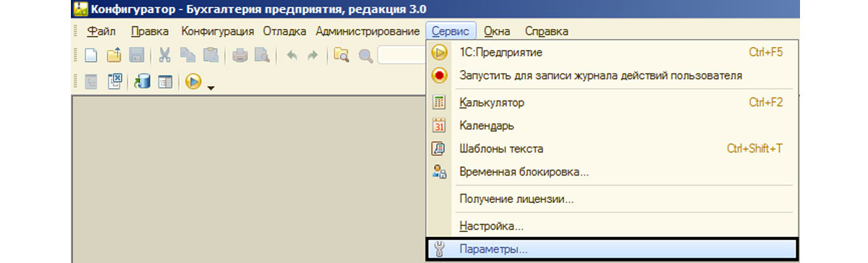Click the Open file folder icon
Viewport: 868px width, 263px height.
tap(114, 55)
